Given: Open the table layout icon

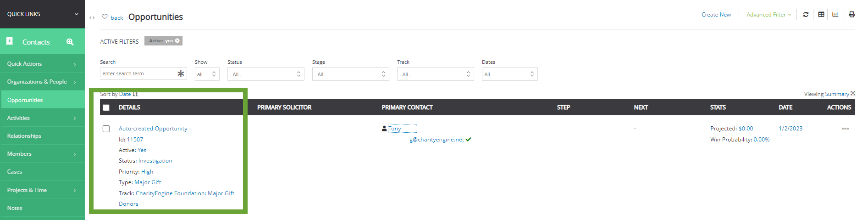Looking at the screenshot, I should pos(821,15).
